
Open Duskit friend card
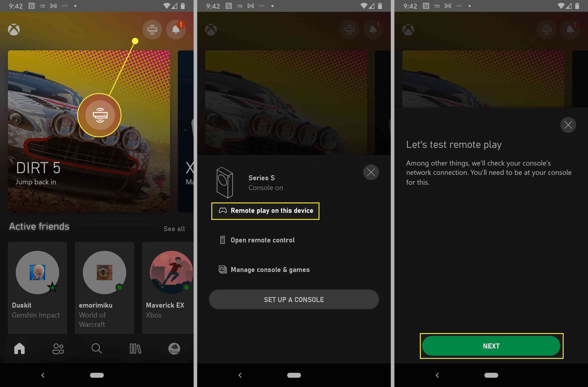37,288
